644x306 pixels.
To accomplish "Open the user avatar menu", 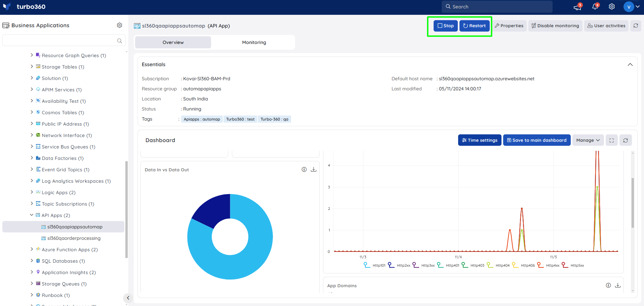I will [631, 7].
